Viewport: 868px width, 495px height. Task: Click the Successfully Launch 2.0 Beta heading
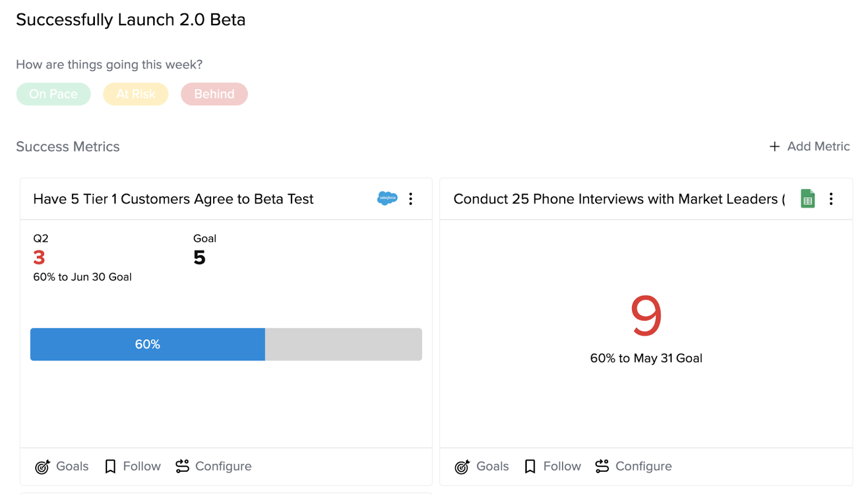coord(131,20)
